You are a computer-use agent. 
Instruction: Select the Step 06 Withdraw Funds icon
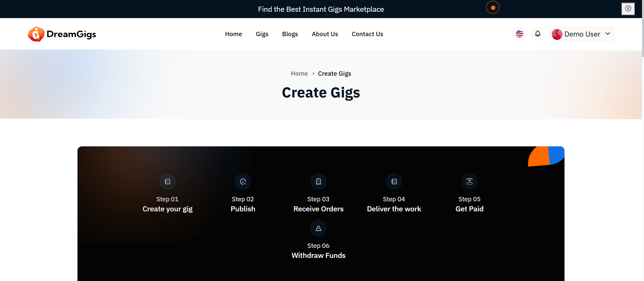tap(318, 228)
